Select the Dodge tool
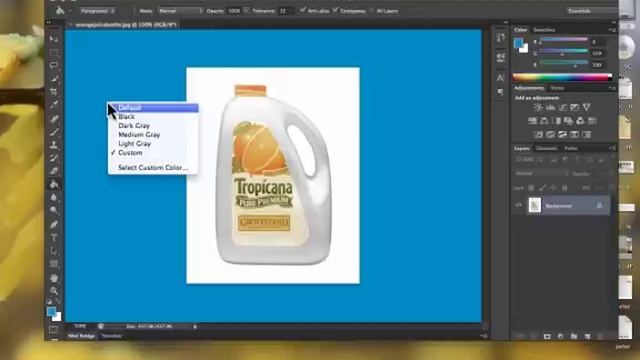 coord(53,211)
